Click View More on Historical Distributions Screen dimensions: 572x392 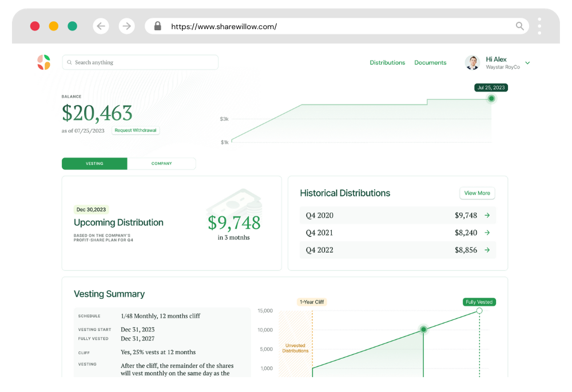(477, 193)
